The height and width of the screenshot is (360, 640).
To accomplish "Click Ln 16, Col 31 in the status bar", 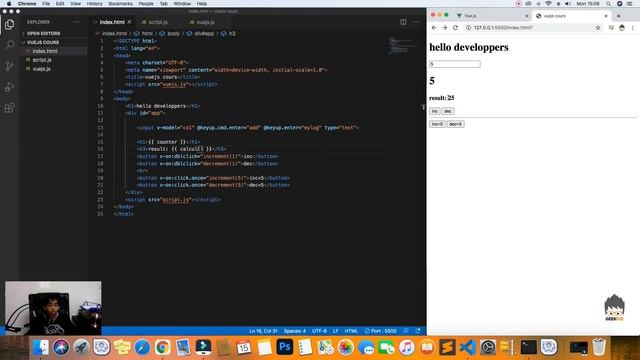I will pos(263,331).
